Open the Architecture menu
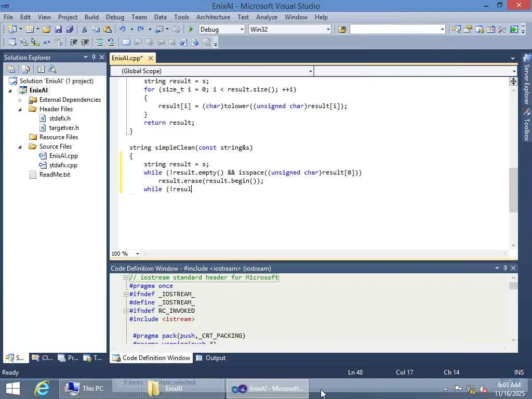Image resolution: width=532 pixels, height=399 pixels. coord(213,17)
